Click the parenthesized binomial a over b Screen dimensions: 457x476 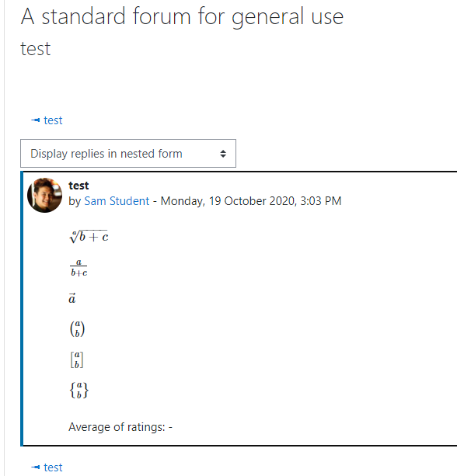pos(77,328)
